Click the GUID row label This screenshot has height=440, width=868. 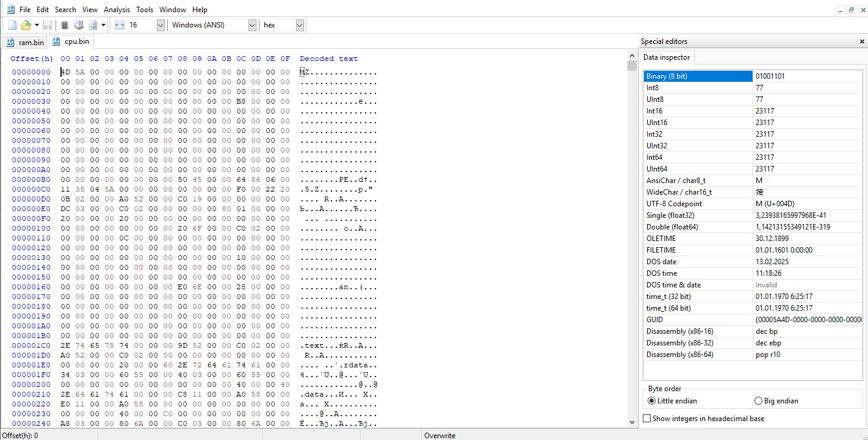tap(654, 320)
